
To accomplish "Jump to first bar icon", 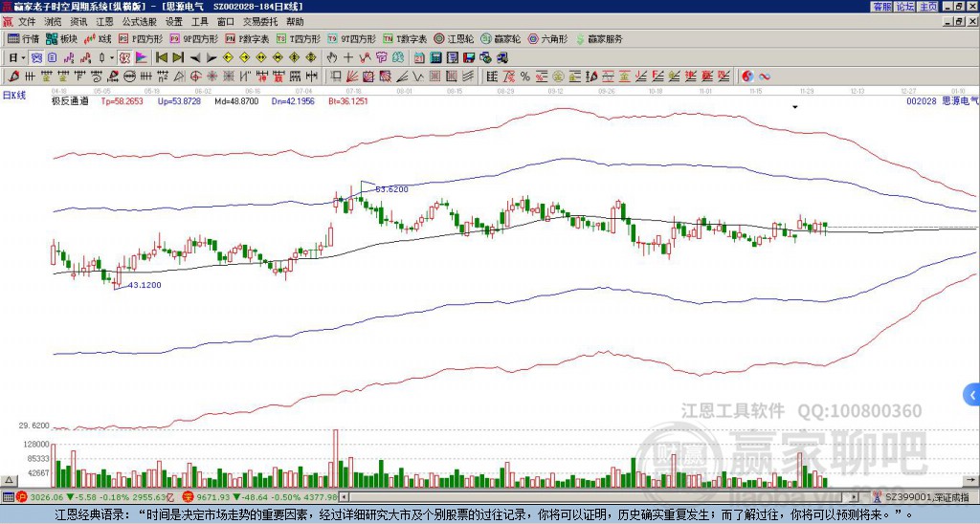I will [162, 58].
